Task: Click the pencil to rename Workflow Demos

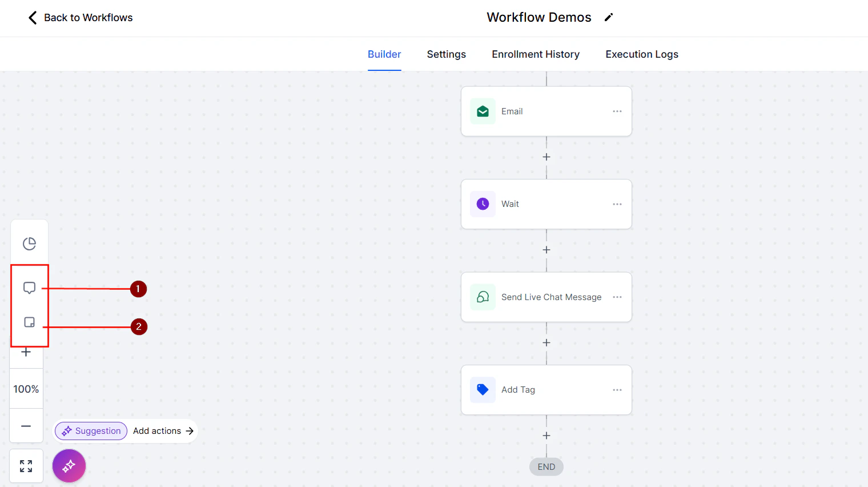Action: pos(609,17)
